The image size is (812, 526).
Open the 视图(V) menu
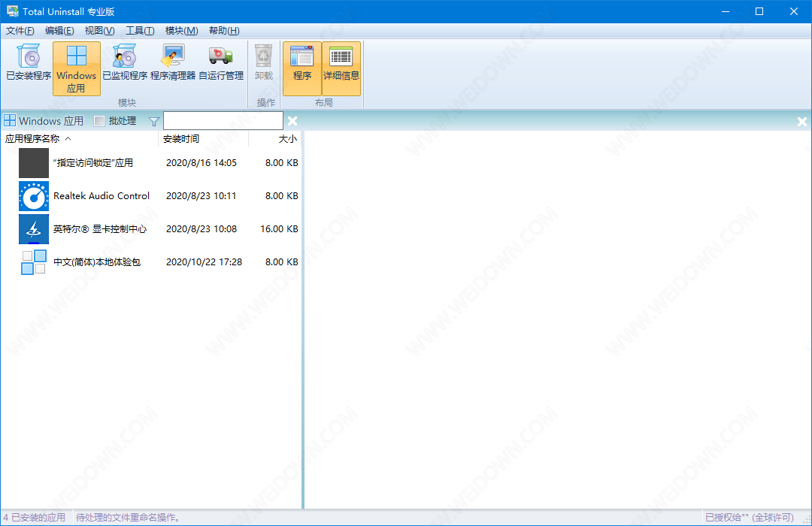99,31
